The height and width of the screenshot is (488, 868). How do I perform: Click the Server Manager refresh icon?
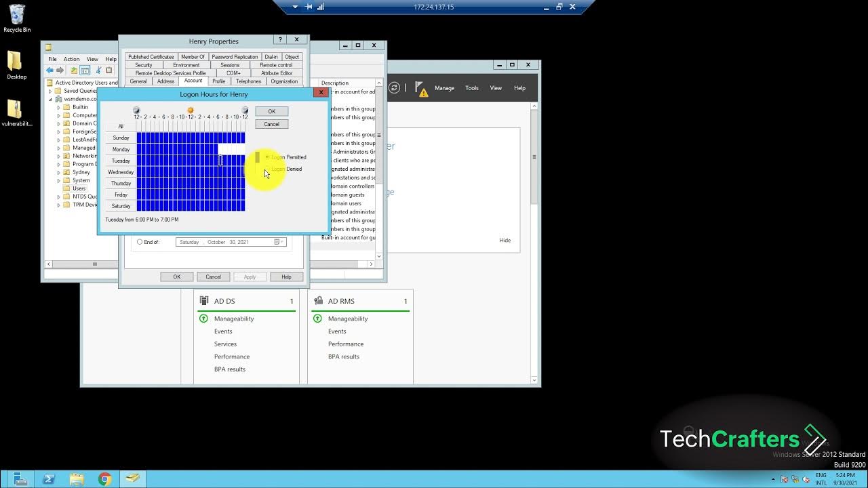[x=394, y=87]
